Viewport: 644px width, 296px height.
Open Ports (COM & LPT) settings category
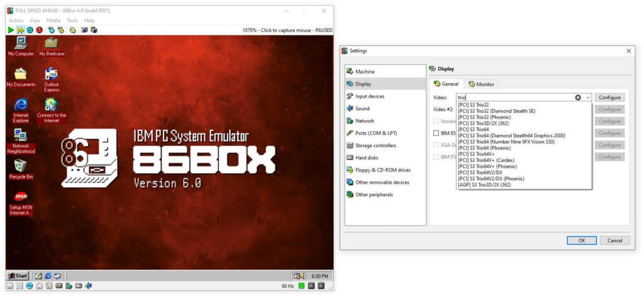(x=386, y=134)
